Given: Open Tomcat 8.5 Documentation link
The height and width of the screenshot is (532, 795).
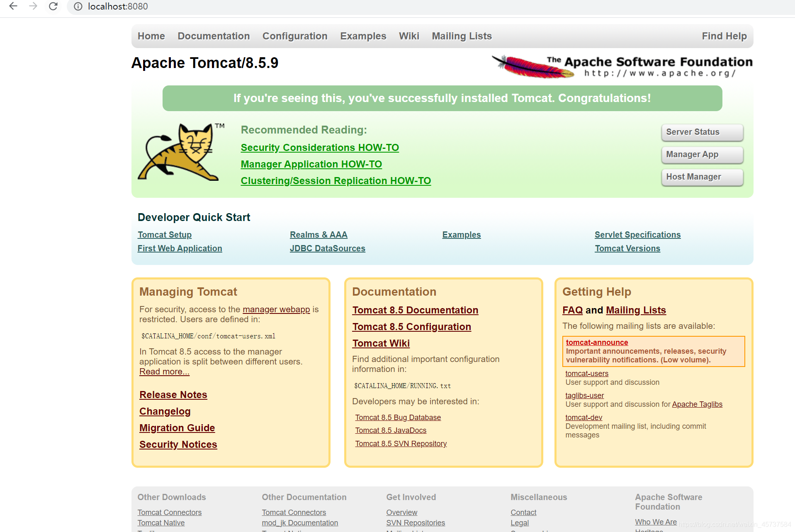Looking at the screenshot, I should tap(415, 310).
